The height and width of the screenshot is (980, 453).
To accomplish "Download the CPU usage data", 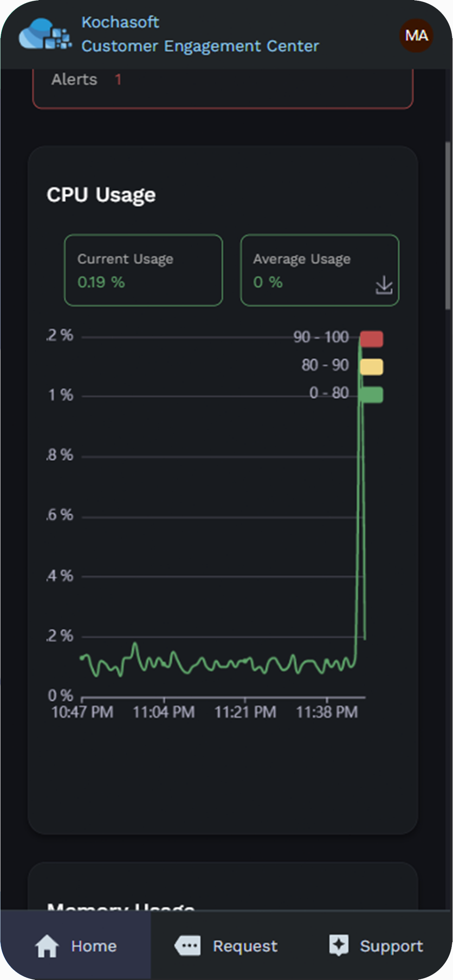I will coord(384,285).
